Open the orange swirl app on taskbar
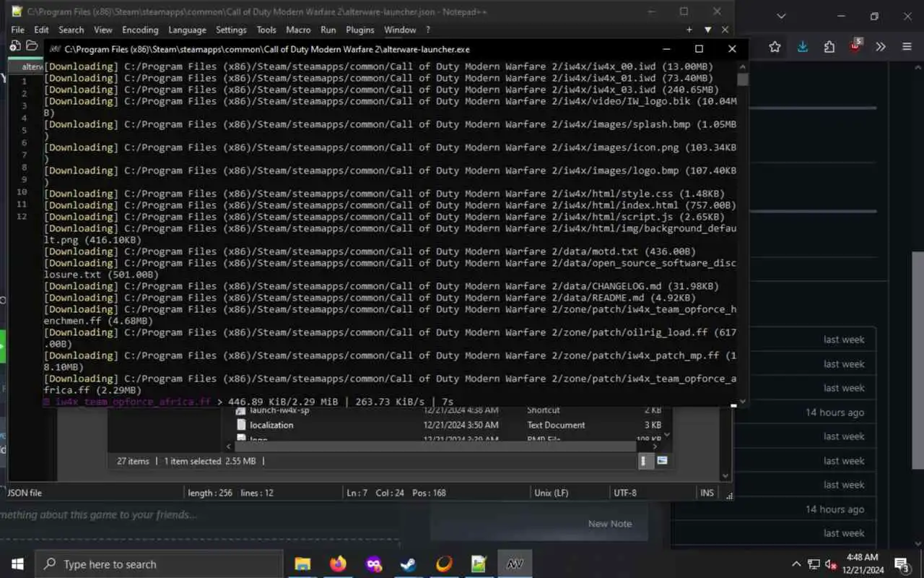Screen dimensions: 924x578 point(444,564)
